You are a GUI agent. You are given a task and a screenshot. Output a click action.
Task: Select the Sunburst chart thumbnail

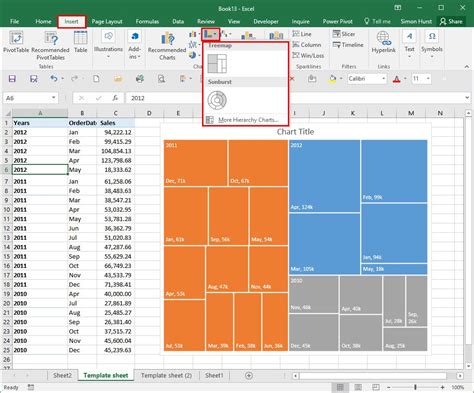[217, 100]
